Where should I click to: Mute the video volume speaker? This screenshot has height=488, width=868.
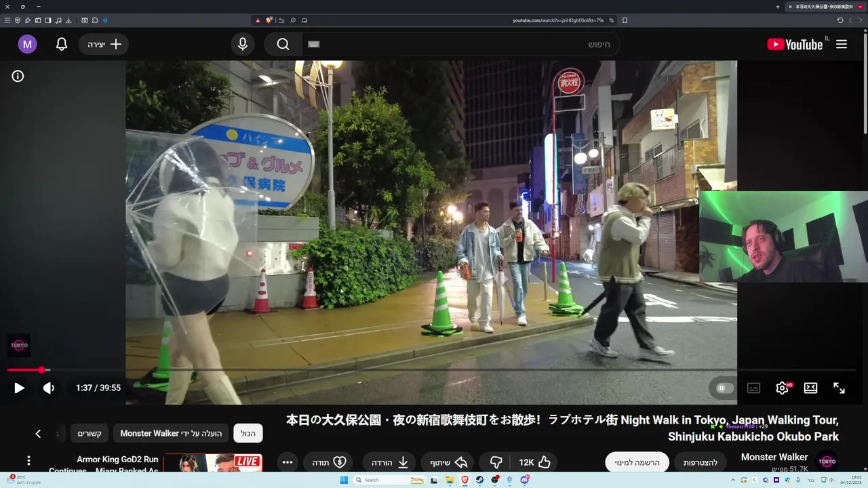(49, 388)
